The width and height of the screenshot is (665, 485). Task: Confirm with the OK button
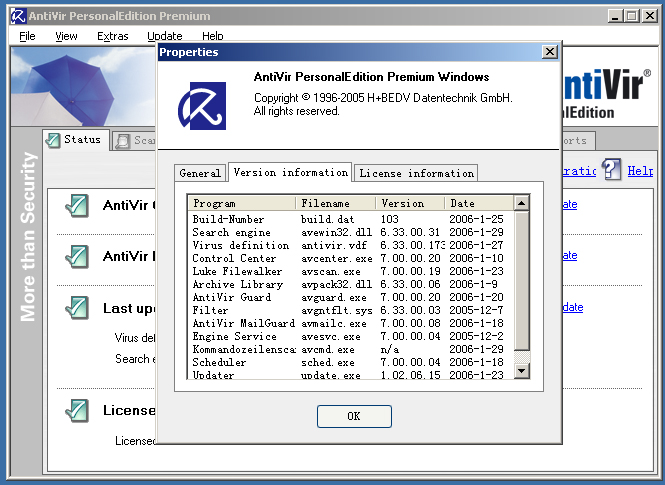[x=354, y=416]
